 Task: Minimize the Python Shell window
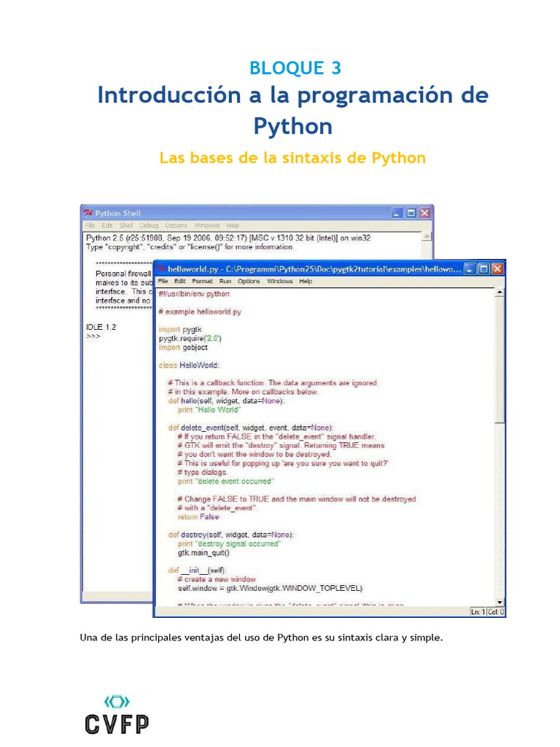[x=397, y=213]
